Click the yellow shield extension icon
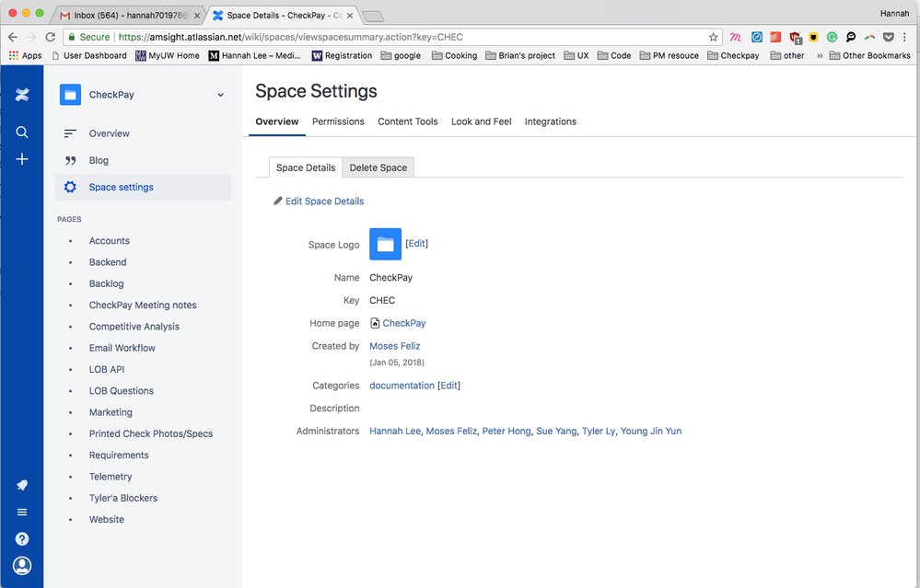This screenshot has width=920, height=588. click(813, 37)
